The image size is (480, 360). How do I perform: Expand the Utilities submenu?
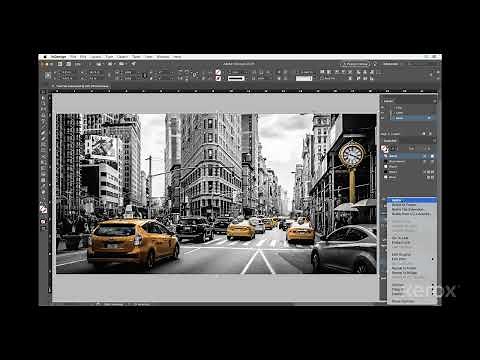click(412, 285)
